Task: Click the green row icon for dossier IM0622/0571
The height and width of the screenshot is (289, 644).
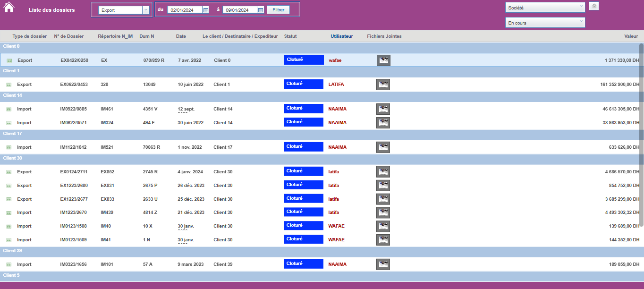Action: click(8, 123)
